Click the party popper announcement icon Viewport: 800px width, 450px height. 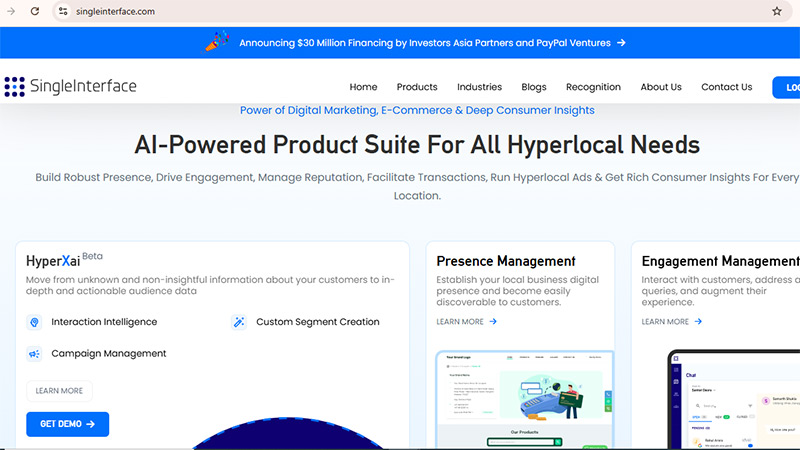[x=216, y=42]
